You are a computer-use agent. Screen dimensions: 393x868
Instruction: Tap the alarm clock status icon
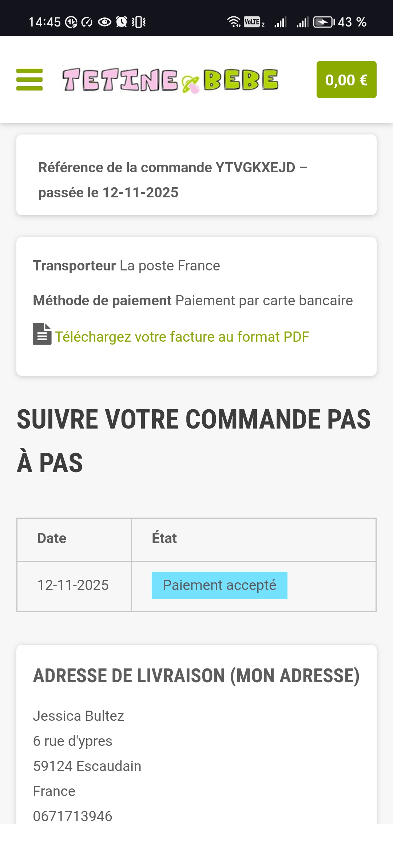coord(122,22)
